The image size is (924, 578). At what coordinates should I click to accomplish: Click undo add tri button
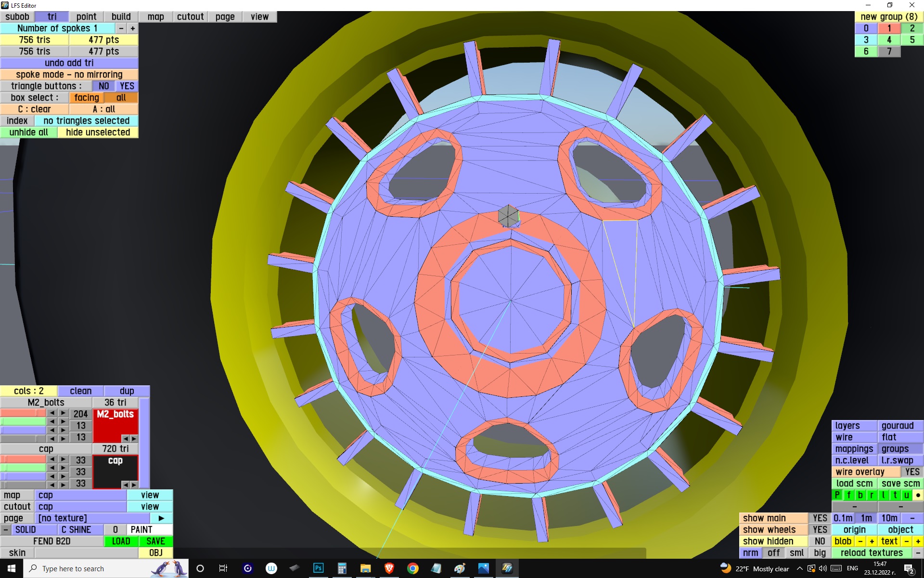click(x=69, y=63)
